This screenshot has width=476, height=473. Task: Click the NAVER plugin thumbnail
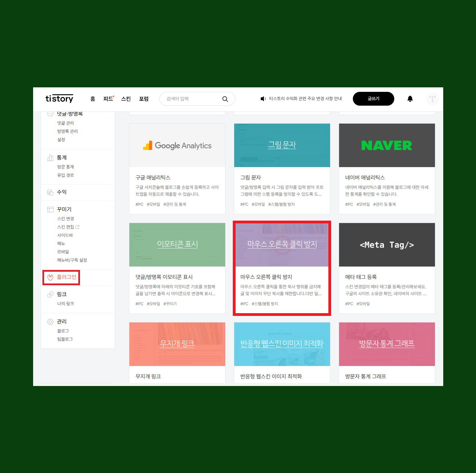[x=387, y=145]
